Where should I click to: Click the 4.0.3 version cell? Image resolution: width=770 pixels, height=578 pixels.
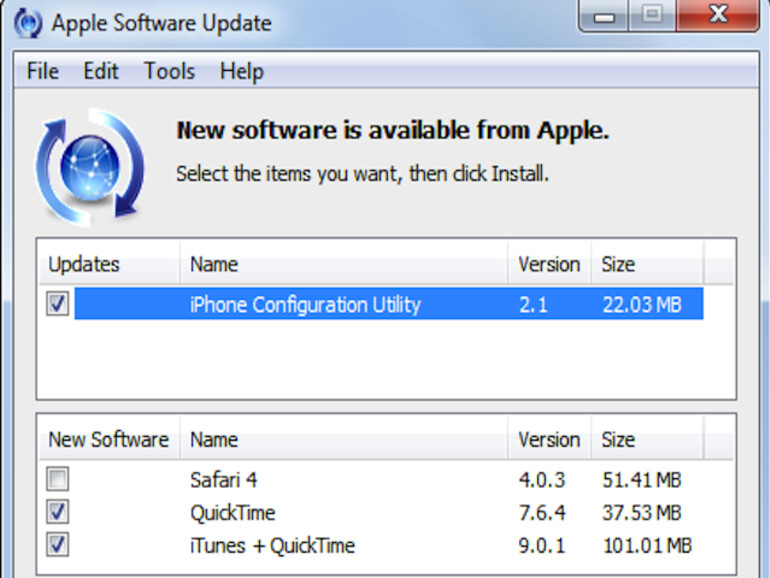coord(542,480)
